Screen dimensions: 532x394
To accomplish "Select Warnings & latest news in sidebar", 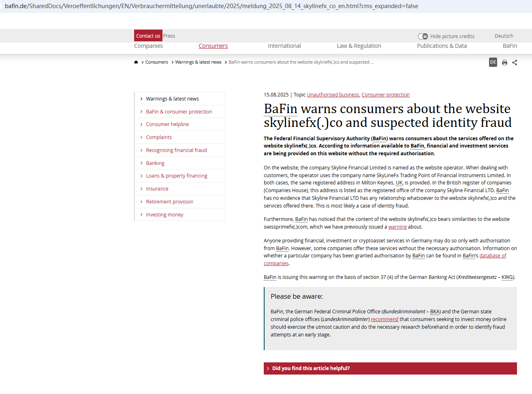I will 179,98.
